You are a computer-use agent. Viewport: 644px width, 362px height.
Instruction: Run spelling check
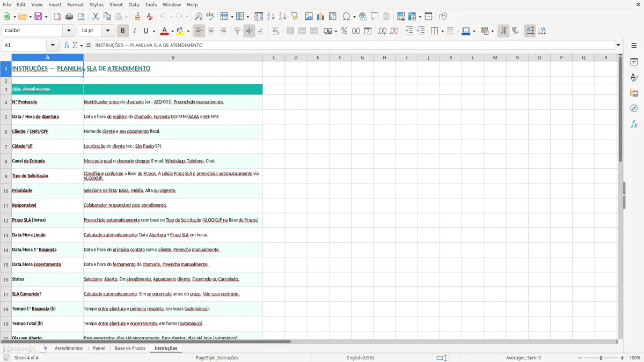pyautogui.click(x=210, y=17)
